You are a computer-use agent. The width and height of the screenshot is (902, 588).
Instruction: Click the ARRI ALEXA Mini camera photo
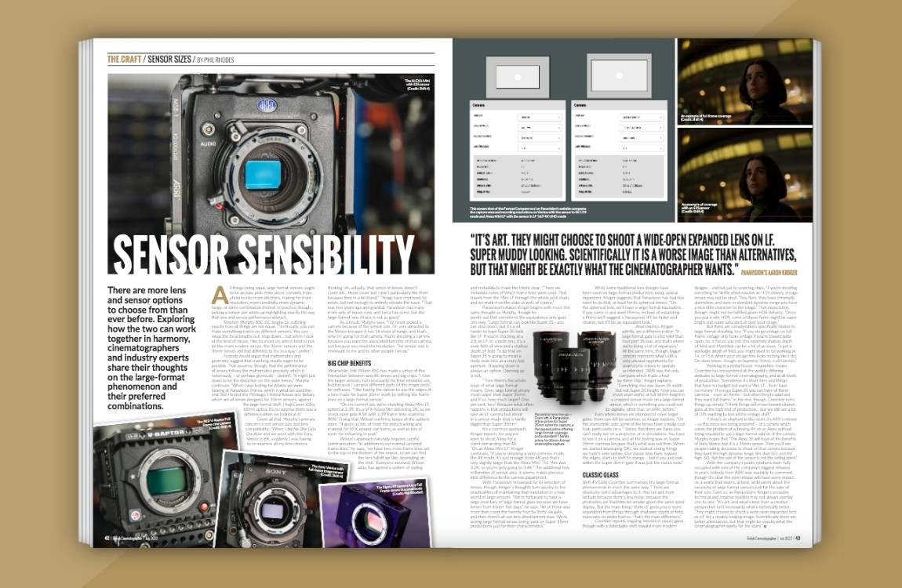271,173
